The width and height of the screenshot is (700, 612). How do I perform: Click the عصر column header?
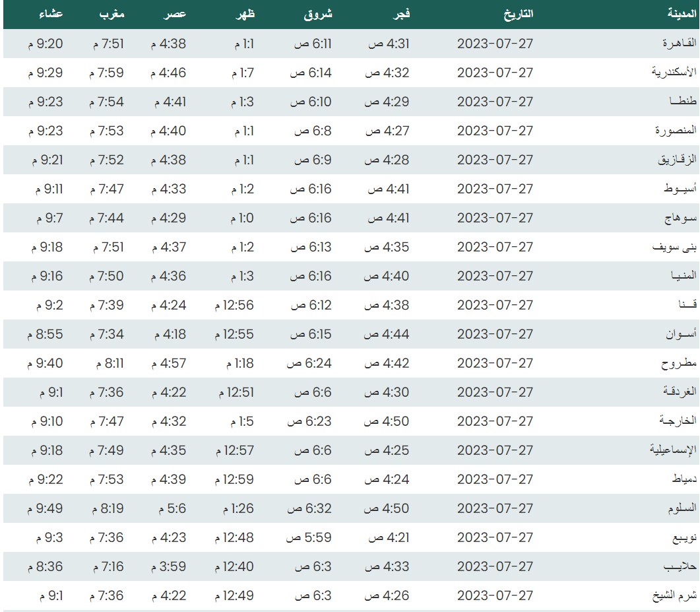[x=175, y=14]
